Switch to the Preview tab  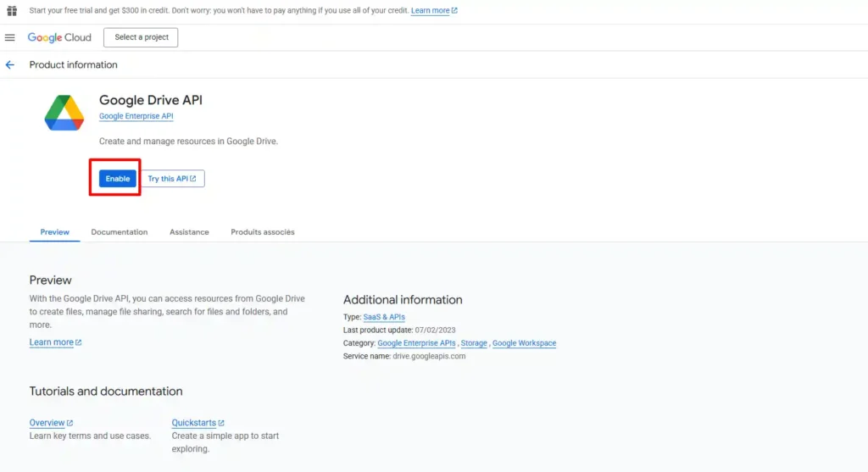point(55,232)
